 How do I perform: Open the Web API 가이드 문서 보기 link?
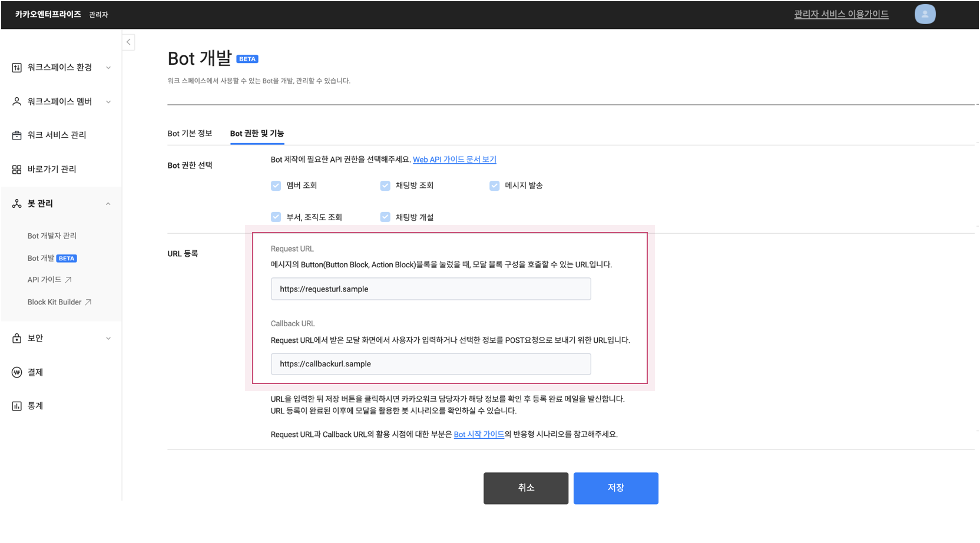tap(455, 159)
